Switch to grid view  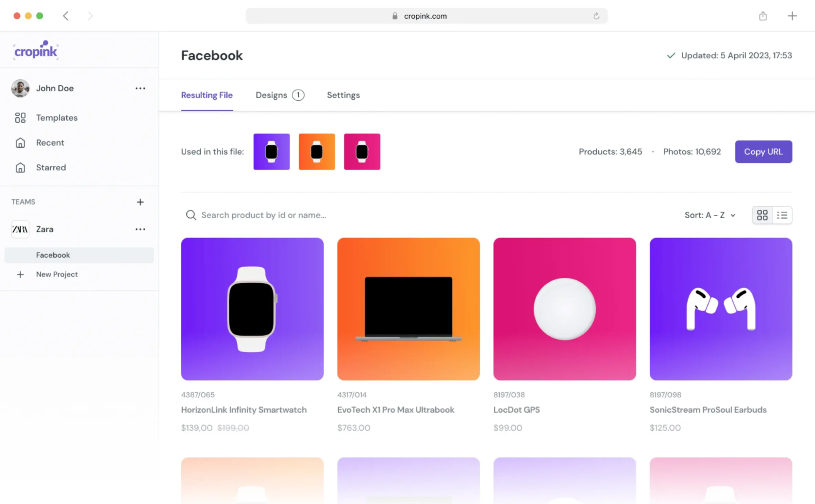coord(762,215)
